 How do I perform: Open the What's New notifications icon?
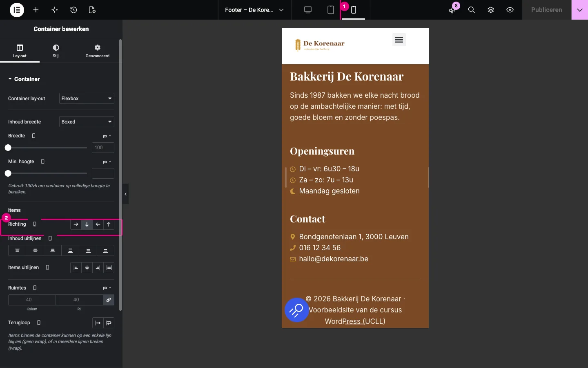pos(452,10)
